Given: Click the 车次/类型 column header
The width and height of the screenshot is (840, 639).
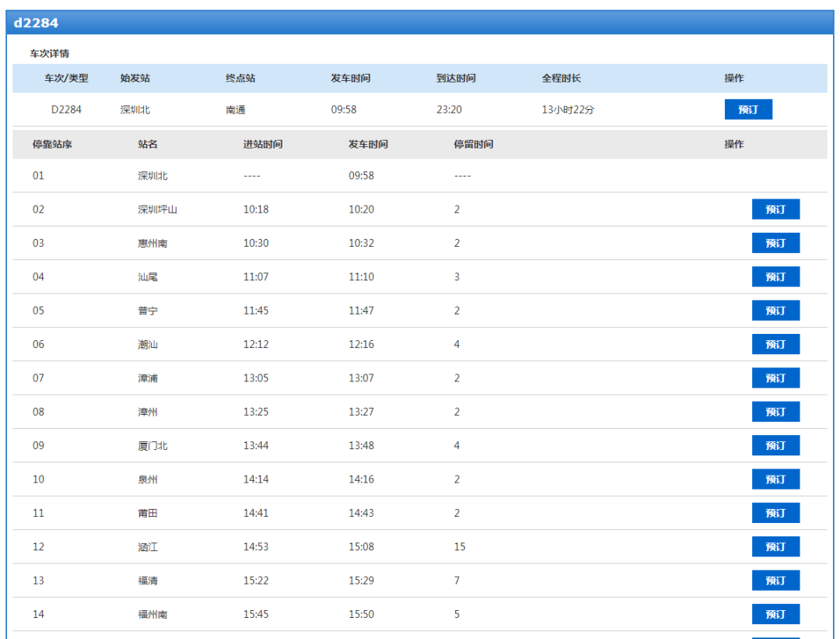Looking at the screenshot, I should tap(66, 79).
